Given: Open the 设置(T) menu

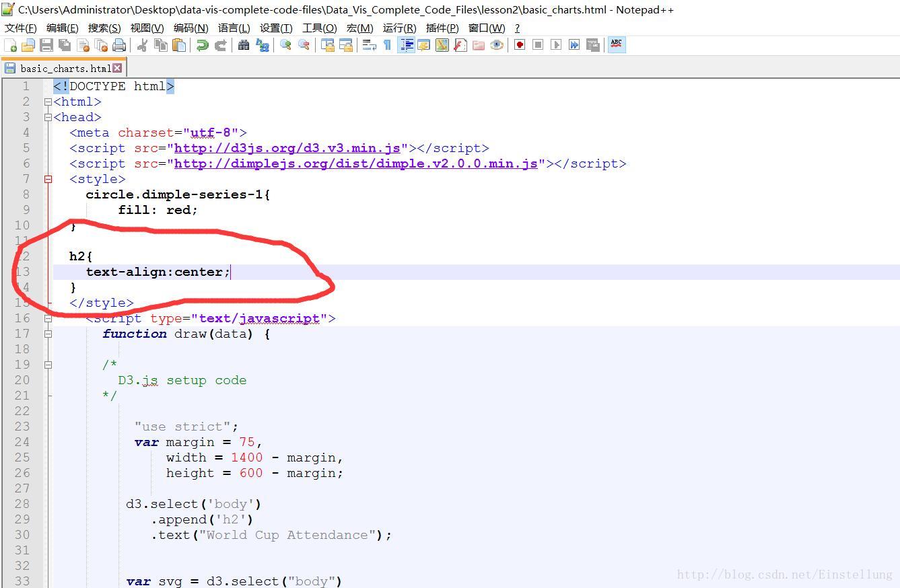Looking at the screenshot, I should (276, 28).
